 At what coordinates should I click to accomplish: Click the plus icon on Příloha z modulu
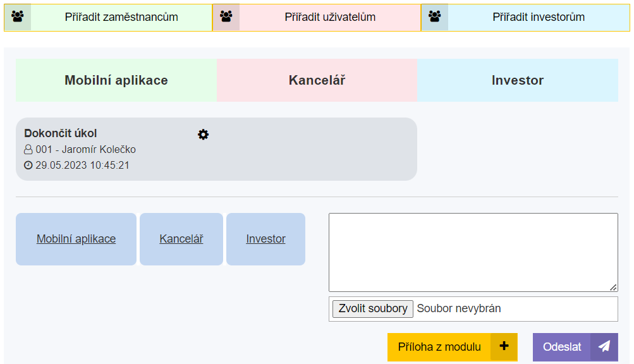504,346
